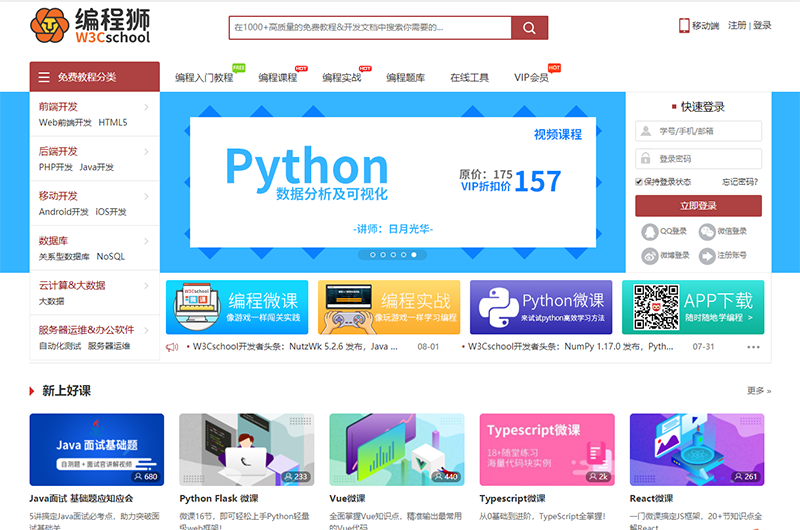This screenshot has width=800, height=530.
Task: Click the computer icon on 编程微课 banner
Action: 196,307
